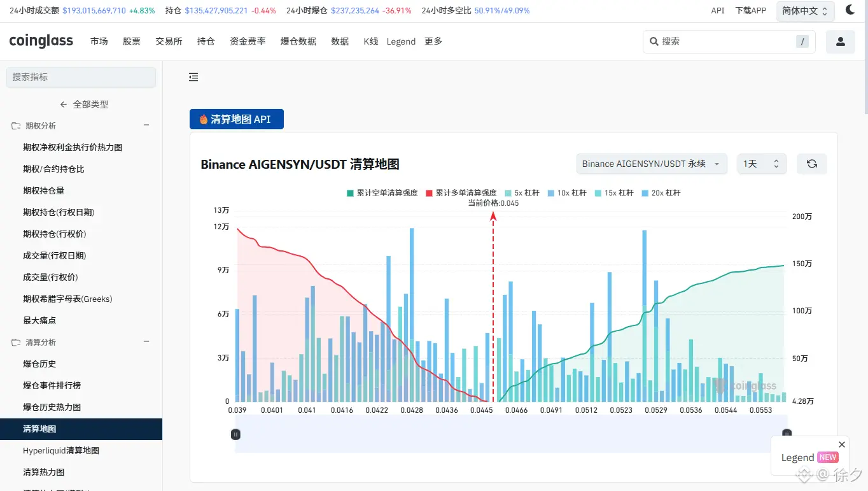The width and height of the screenshot is (868, 491).
Task: Open the 爆仓数据 nav menu
Action: coord(298,41)
